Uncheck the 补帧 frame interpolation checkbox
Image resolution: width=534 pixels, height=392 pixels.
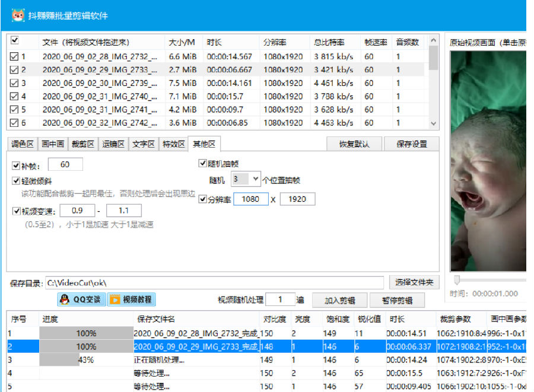click(x=16, y=165)
